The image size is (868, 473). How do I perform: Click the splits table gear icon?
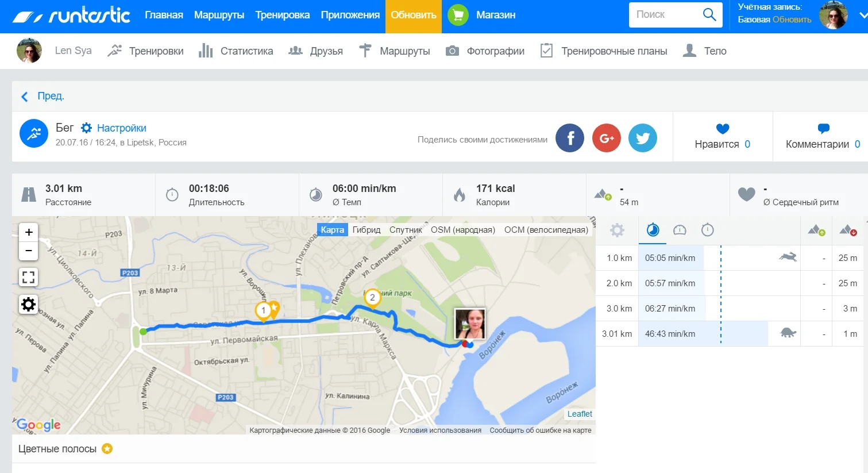(617, 230)
